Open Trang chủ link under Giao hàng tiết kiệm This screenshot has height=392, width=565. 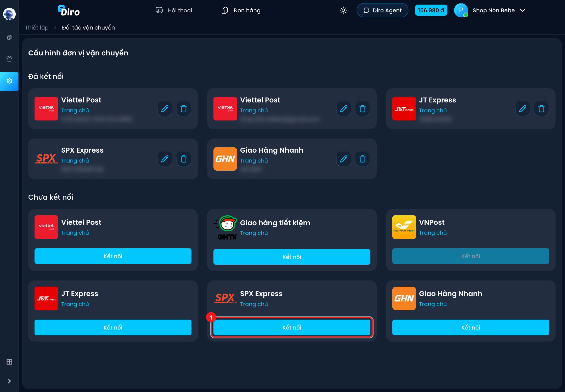tap(254, 233)
